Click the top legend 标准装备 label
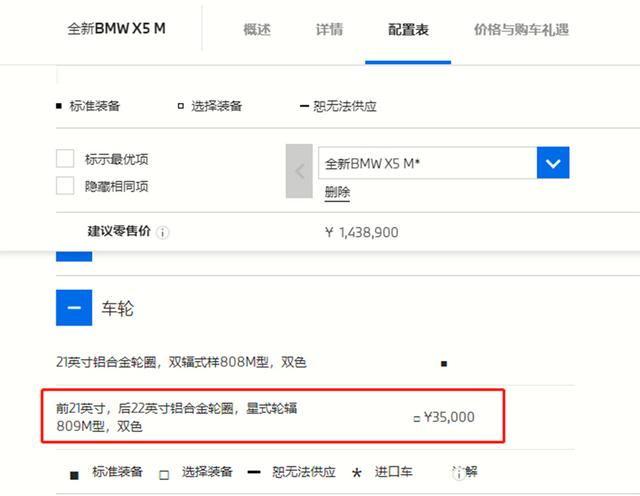Viewport: 640px width, 496px height. [x=95, y=106]
